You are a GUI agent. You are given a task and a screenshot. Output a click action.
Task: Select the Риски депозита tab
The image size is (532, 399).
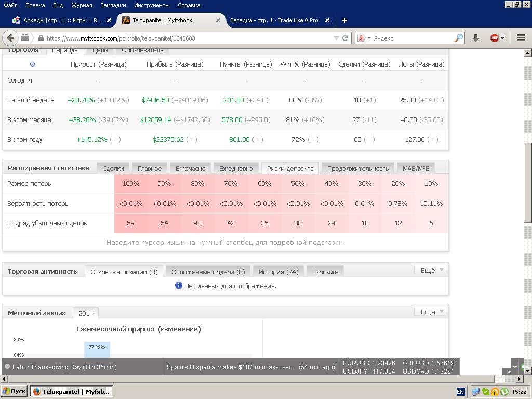[x=290, y=168]
